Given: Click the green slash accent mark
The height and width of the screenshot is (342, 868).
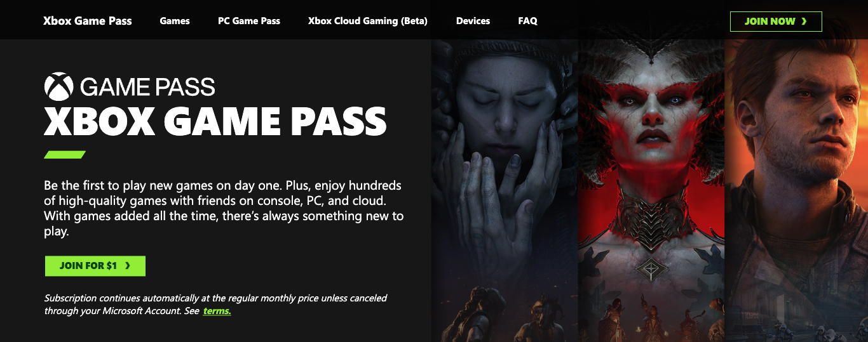Looking at the screenshot, I should 65,154.
